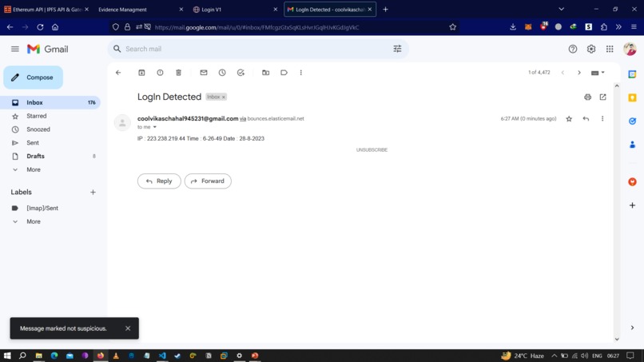The height and width of the screenshot is (362, 644).
Task: Report this email as spam
Action: click(160, 73)
